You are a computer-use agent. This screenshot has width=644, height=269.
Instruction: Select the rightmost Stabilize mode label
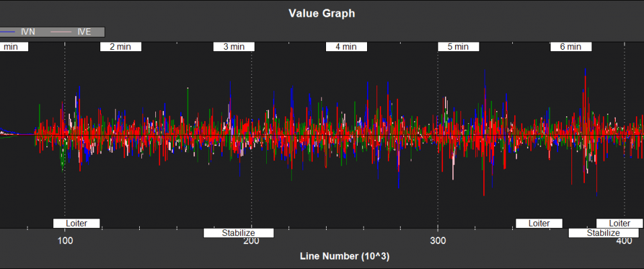tap(603, 233)
